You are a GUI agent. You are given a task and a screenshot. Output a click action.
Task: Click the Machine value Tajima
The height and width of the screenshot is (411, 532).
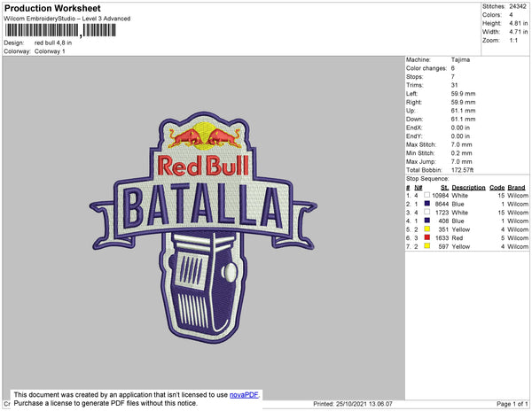[x=460, y=59]
